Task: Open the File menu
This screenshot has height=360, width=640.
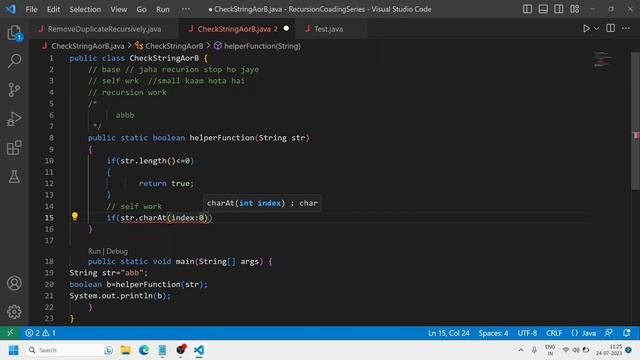Action: pyautogui.click(x=31, y=9)
